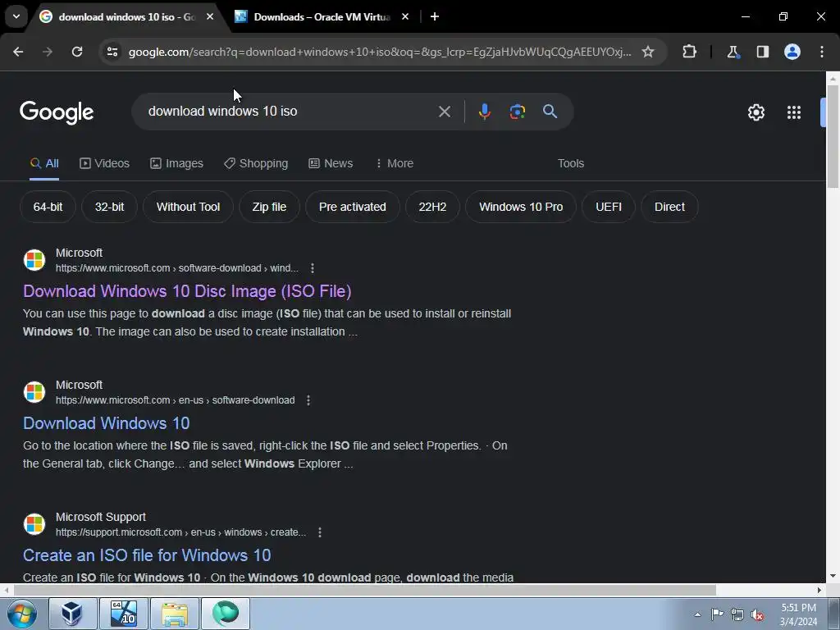The image size is (840, 630).
Task: Open the Download Windows 10 result link
Action: (x=106, y=423)
